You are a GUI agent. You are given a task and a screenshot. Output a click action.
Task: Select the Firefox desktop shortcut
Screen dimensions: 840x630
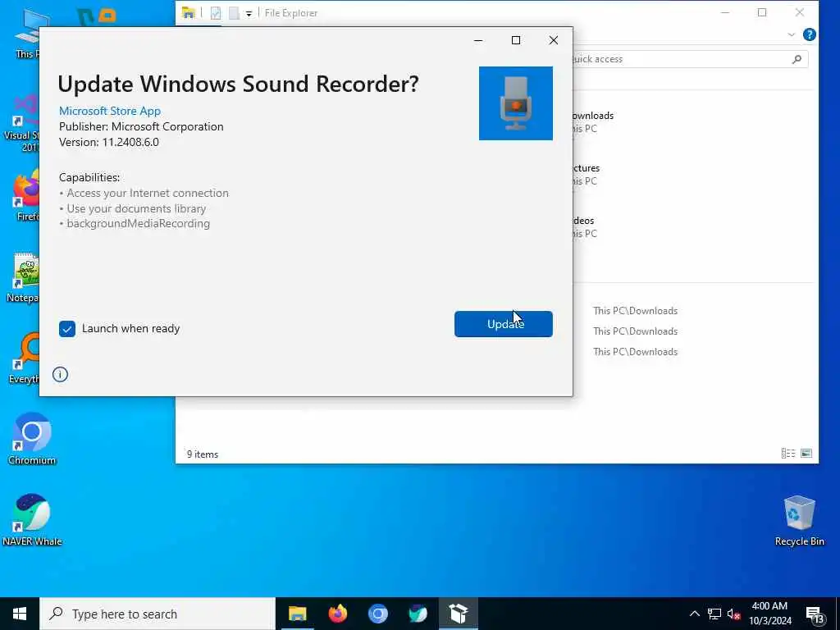click(27, 196)
